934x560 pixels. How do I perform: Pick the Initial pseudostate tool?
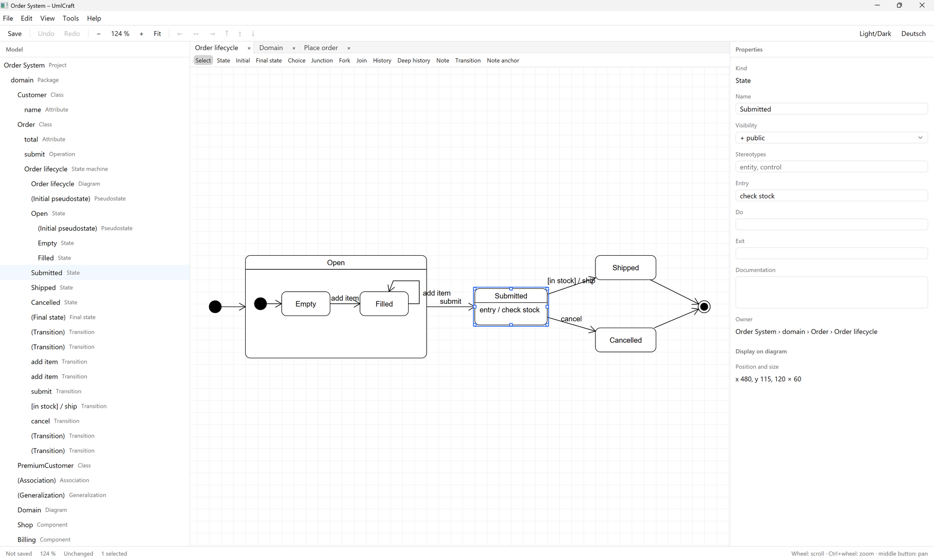243,60
